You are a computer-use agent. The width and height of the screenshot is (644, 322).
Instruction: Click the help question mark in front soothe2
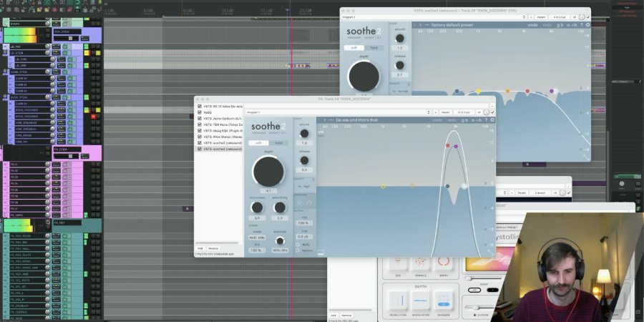pyautogui.click(x=486, y=120)
